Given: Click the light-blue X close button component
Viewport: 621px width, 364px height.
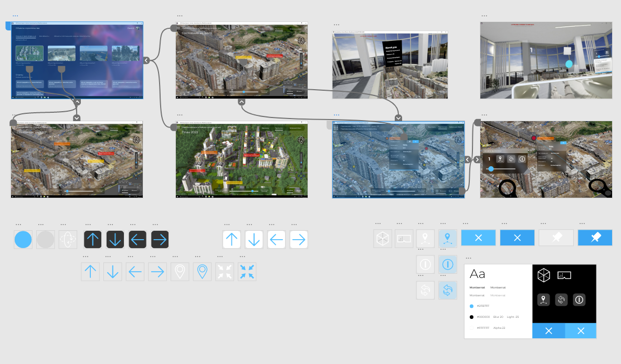Looking at the screenshot, I should click(x=478, y=238).
